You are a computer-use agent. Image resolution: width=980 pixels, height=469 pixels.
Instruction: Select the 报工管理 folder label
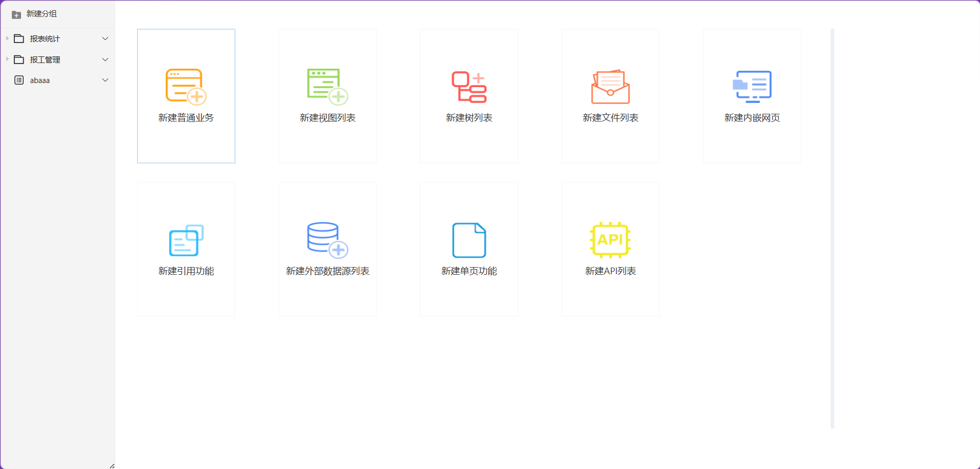click(x=45, y=59)
